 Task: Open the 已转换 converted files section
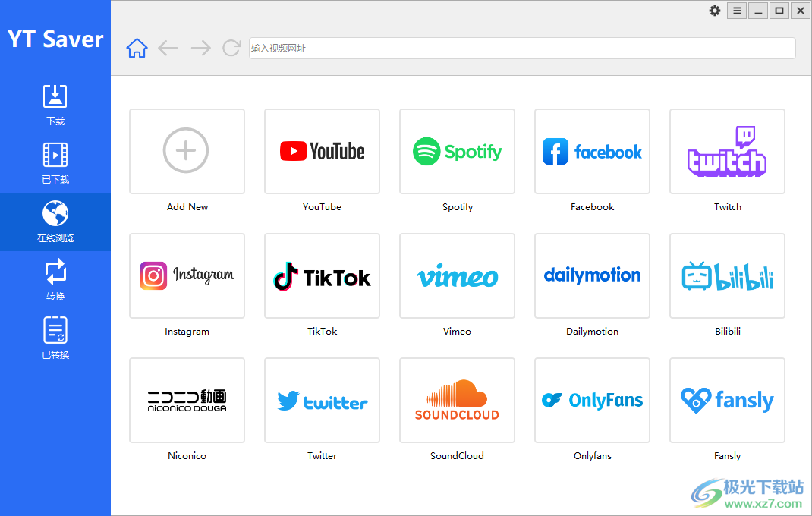click(x=55, y=339)
